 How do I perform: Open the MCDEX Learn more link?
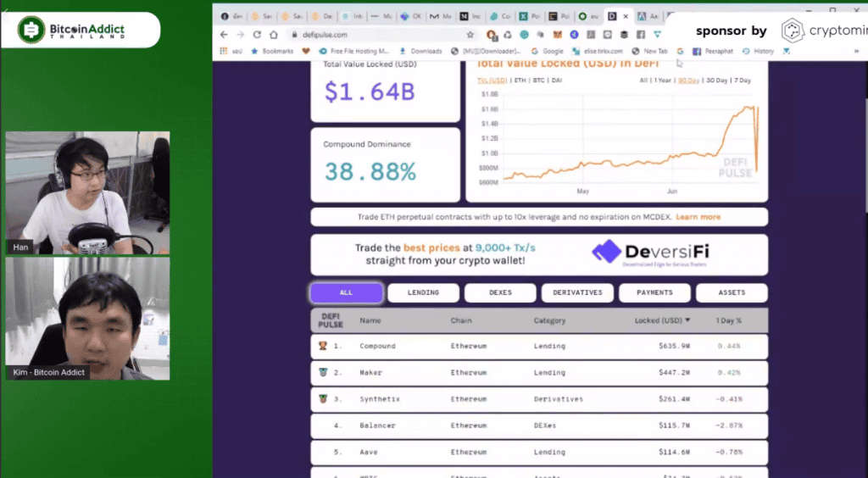tap(698, 217)
